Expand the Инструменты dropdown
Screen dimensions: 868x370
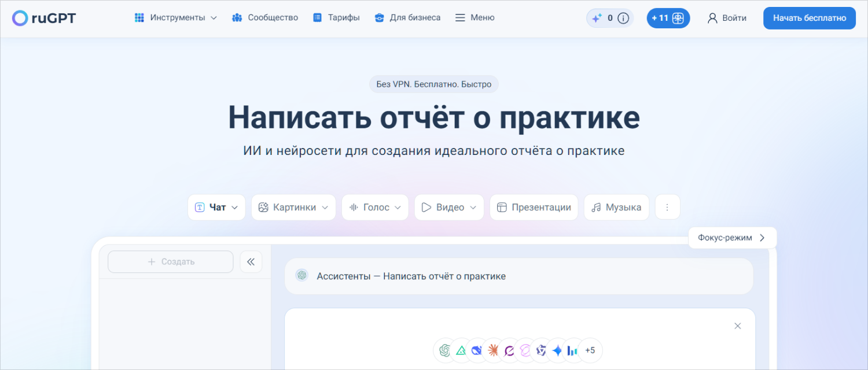[x=176, y=18]
